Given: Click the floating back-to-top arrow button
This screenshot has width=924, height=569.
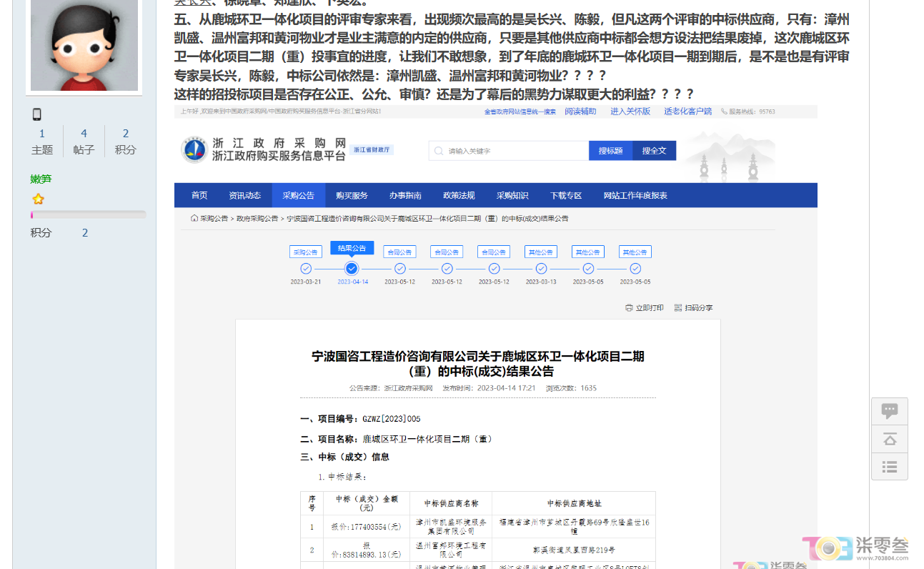Looking at the screenshot, I should click(890, 439).
